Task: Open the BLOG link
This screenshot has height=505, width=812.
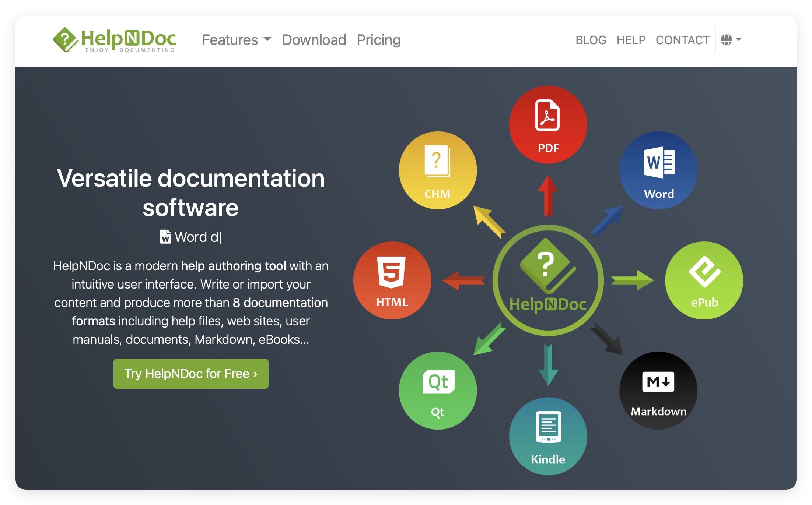Action: click(591, 40)
